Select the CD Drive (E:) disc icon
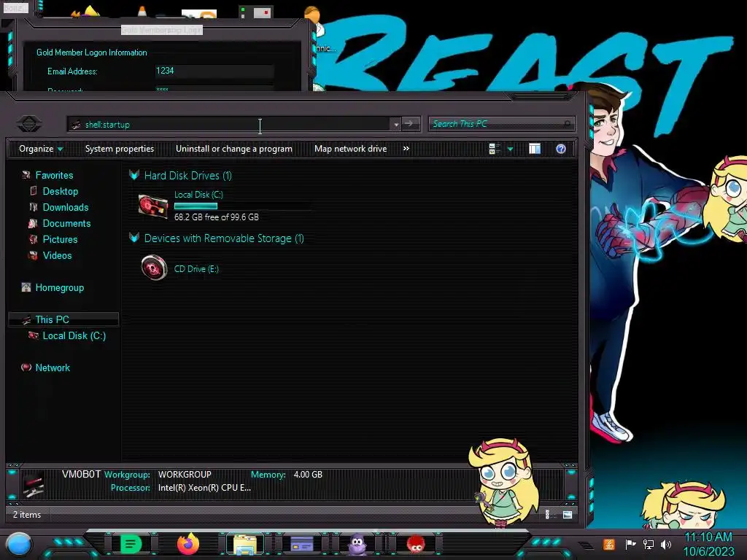The image size is (747, 560). tap(155, 268)
